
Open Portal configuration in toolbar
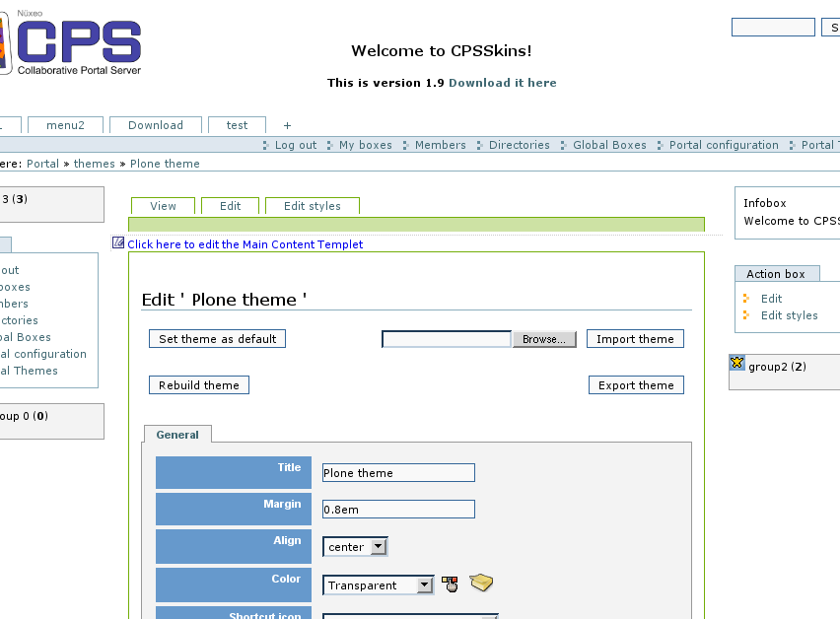(x=724, y=145)
